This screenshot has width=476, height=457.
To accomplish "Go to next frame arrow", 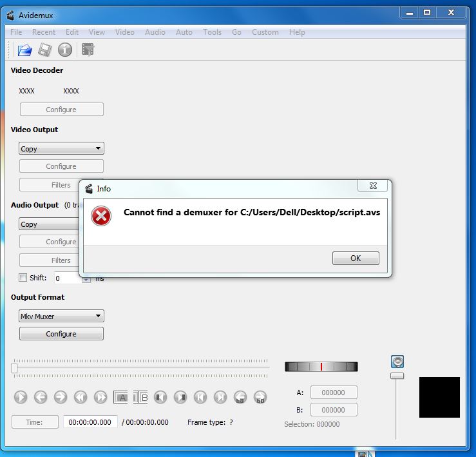I will pos(61,397).
